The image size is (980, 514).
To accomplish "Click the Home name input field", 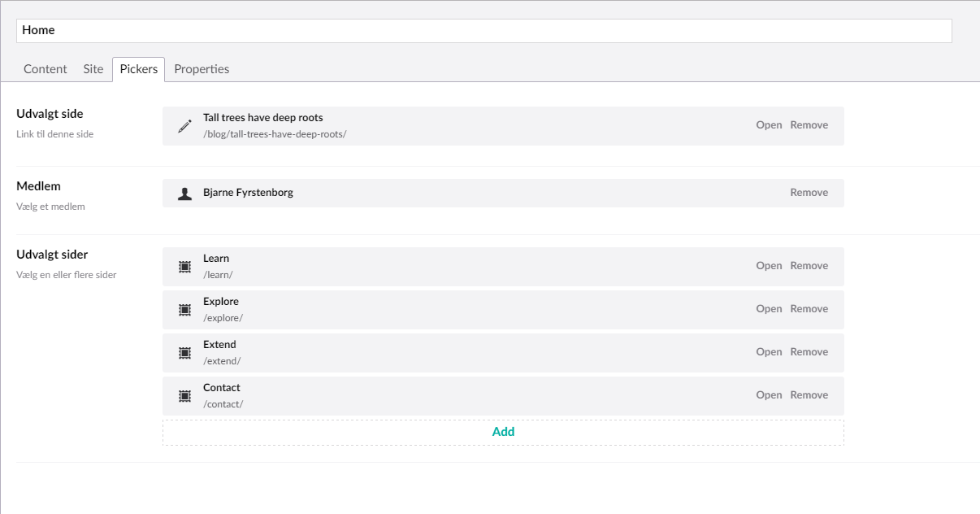I will [483, 31].
